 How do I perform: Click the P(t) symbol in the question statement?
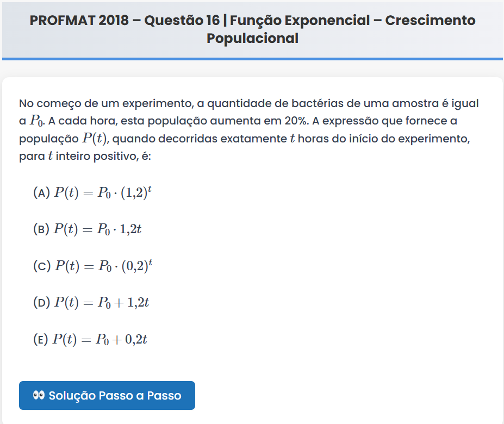click(x=95, y=139)
